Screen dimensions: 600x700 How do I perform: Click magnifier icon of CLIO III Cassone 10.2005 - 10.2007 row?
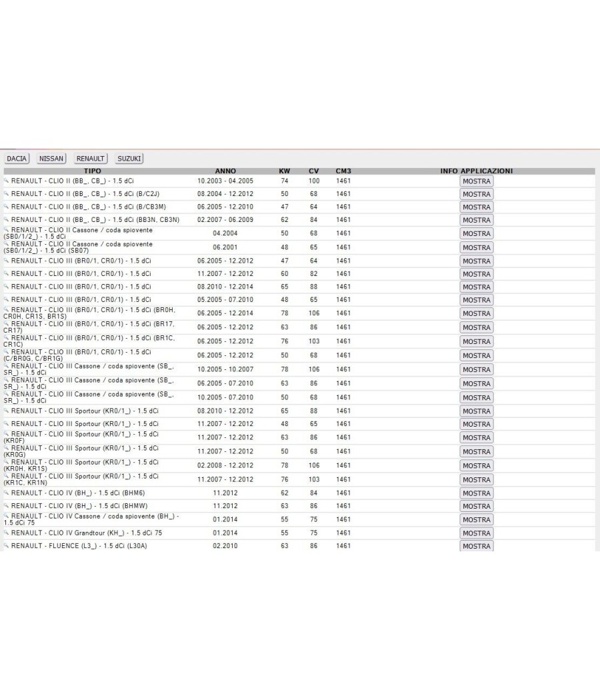pyautogui.click(x=6, y=366)
